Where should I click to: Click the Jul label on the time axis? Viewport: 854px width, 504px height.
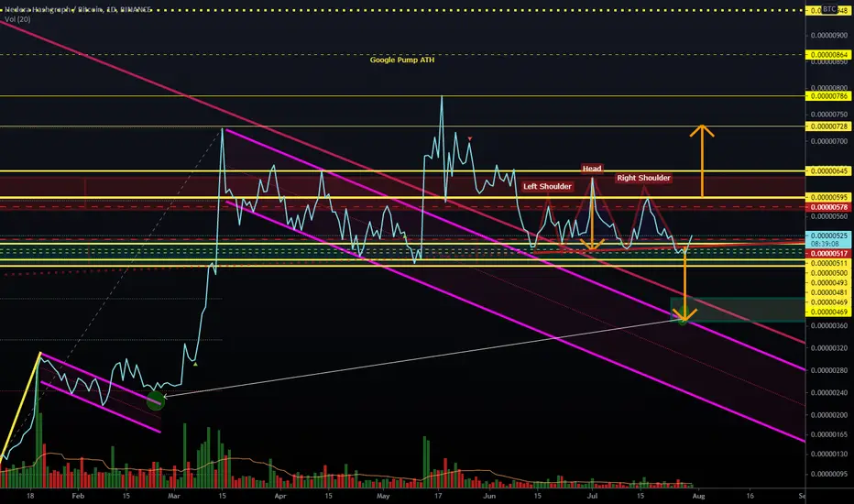pyautogui.click(x=592, y=496)
